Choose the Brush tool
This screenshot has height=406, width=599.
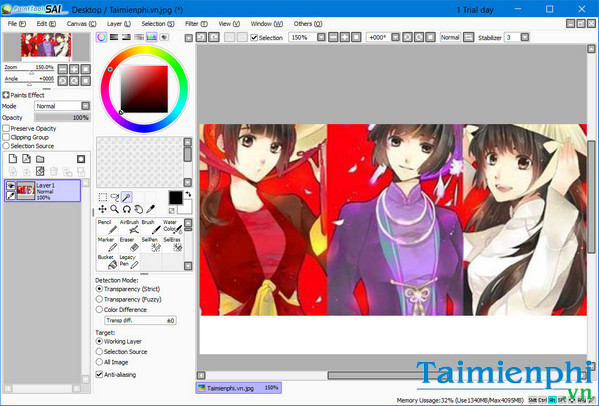pyautogui.click(x=151, y=227)
